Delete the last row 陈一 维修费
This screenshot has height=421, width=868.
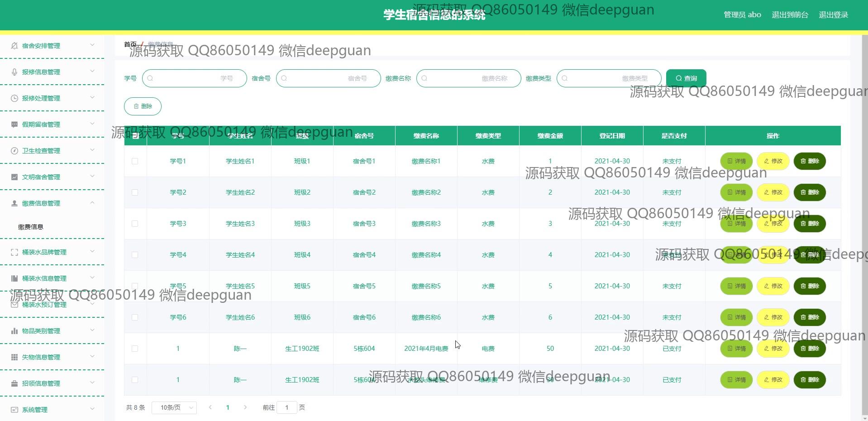(810, 380)
